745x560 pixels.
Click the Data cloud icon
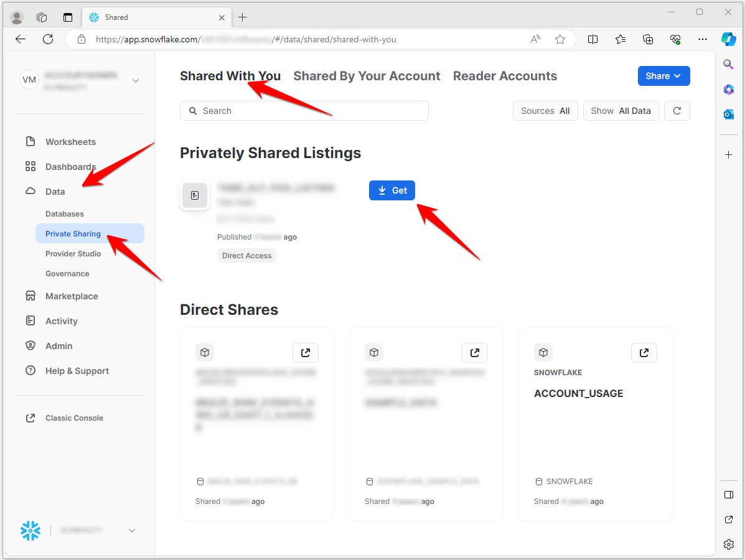click(x=29, y=191)
